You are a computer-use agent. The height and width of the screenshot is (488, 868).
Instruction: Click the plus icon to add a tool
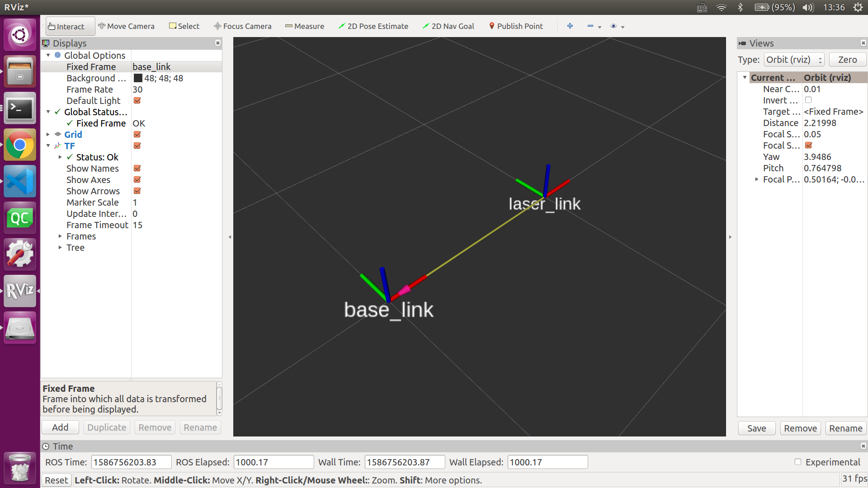click(570, 26)
